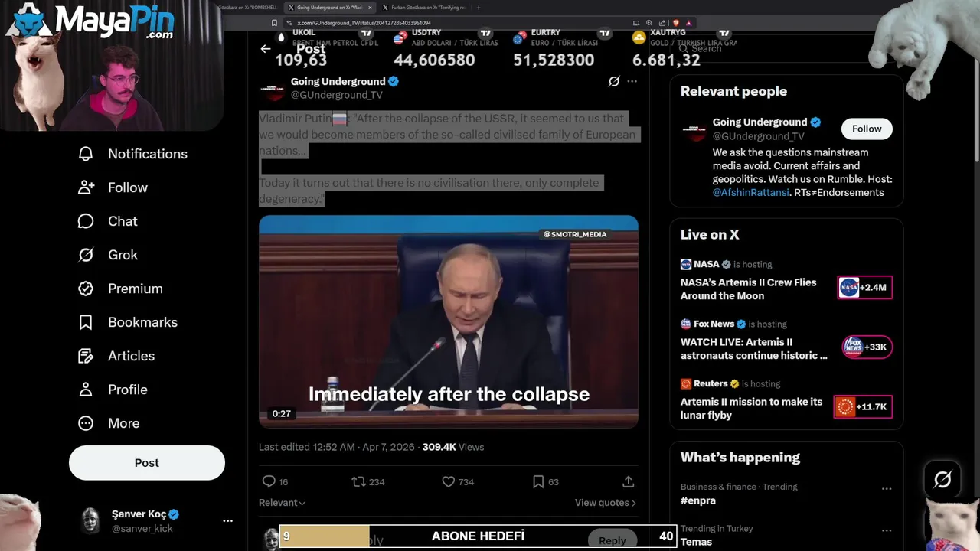Screen dimensions: 980x551
Task: Open Profile in the sidebar
Action: (x=113, y=390)
